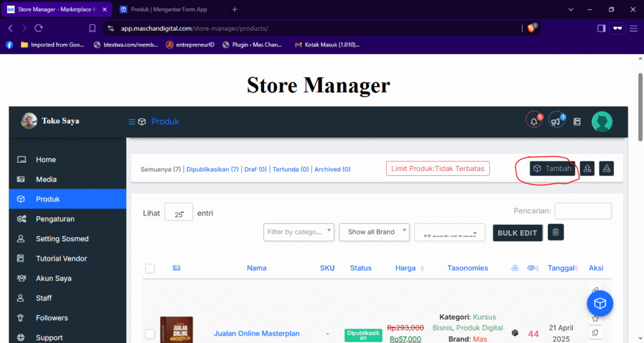Reload the page with browser refresh icon
The image size is (644, 343).
coord(38,28)
